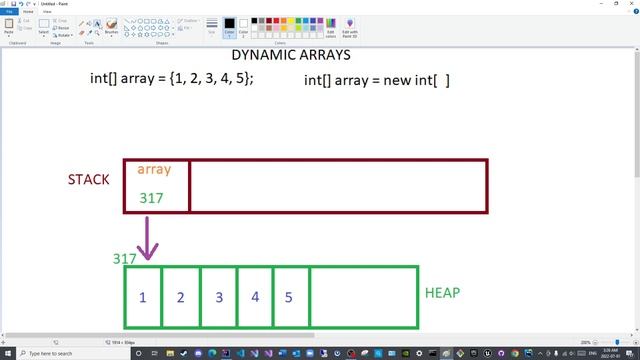This screenshot has height=360, width=640.
Task: Click the Paste clipboard icon
Action: point(9,24)
